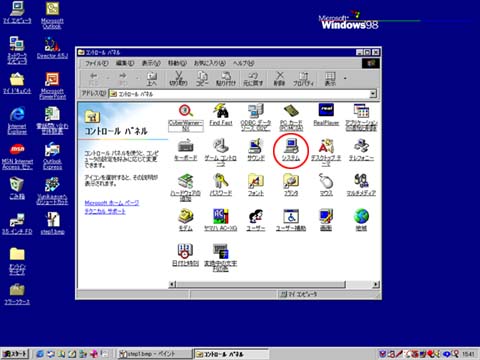Click the Paste (貼り付け) toolbar button
This screenshot has height=360, width=480.
tap(226, 79)
